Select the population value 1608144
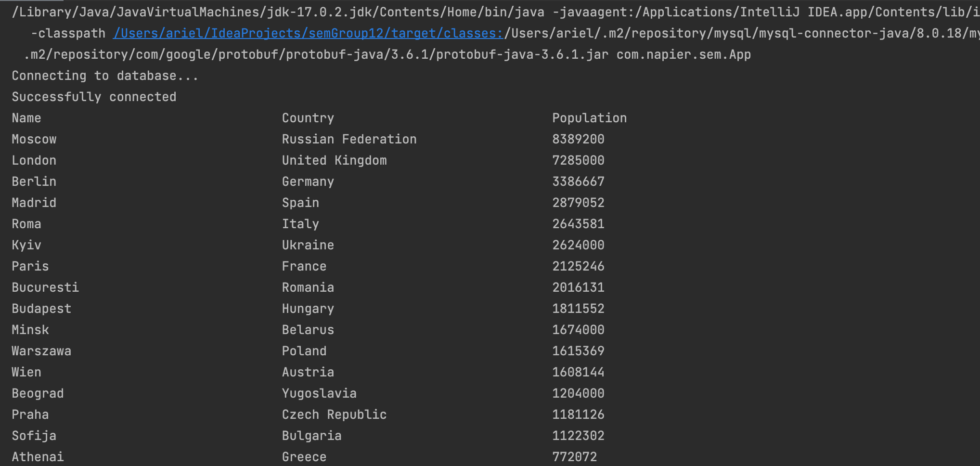 578,372
